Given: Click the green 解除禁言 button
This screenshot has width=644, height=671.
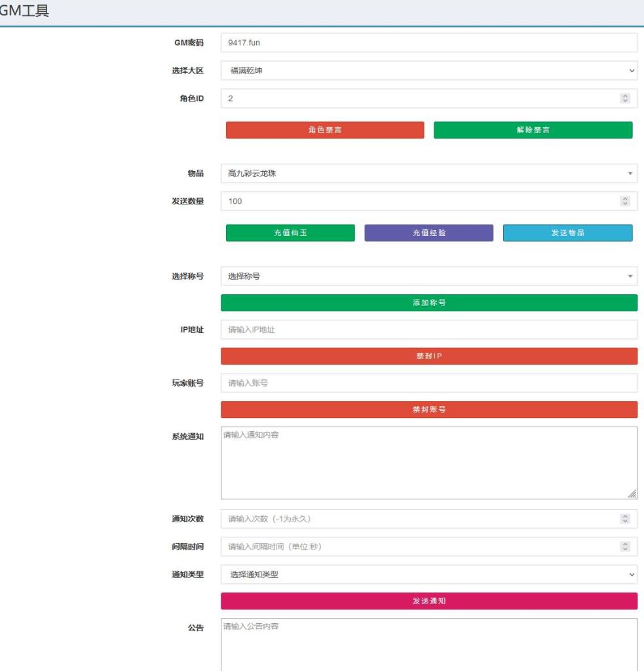Looking at the screenshot, I should click(533, 130).
